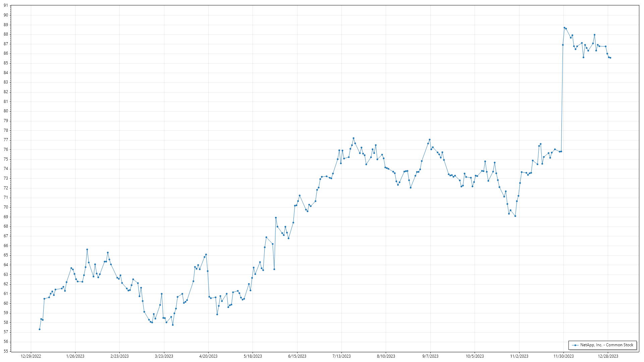Click the 12/28/2023 x-axis date label
Image resolution: width=644 pixels, height=362 pixels.
(x=608, y=356)
